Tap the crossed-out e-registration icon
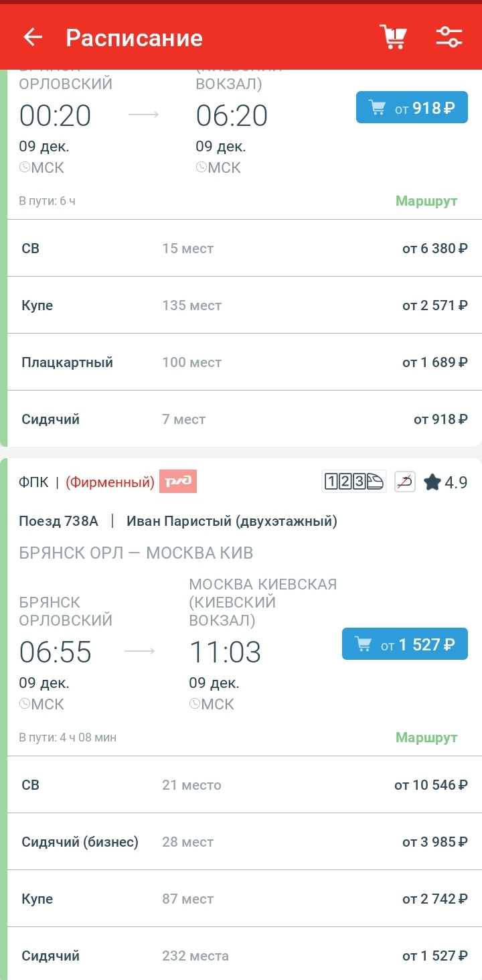This screenshot has width=482, height=980. tap(405, 482)
